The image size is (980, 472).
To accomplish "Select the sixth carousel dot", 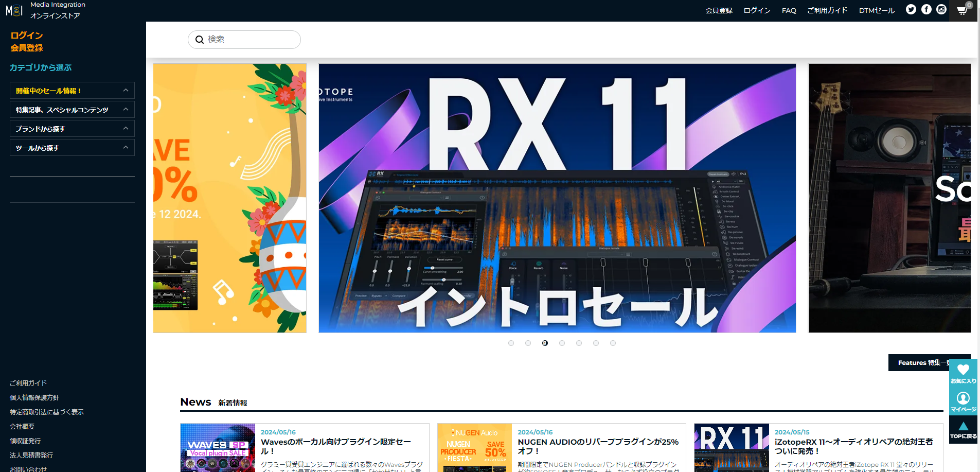I will pyautogui.click(x=596, y=343).
